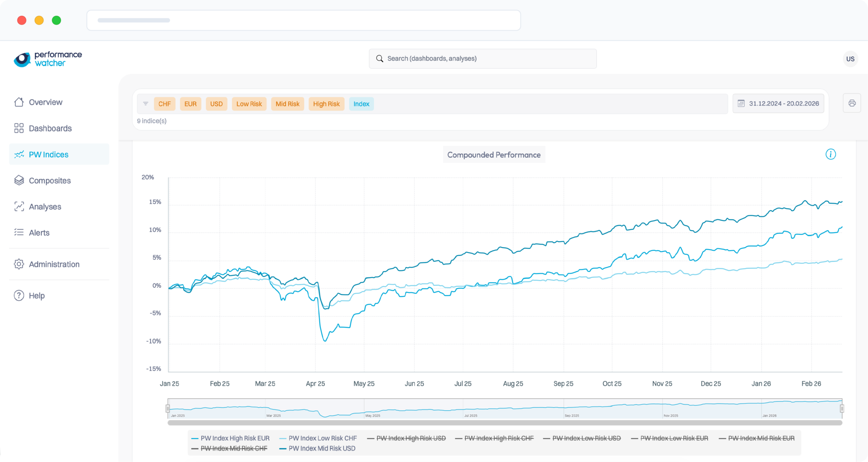Click the filter icon beside the CHF tag
The width and height of the screenshot is (868, 462).
[145, 104]
